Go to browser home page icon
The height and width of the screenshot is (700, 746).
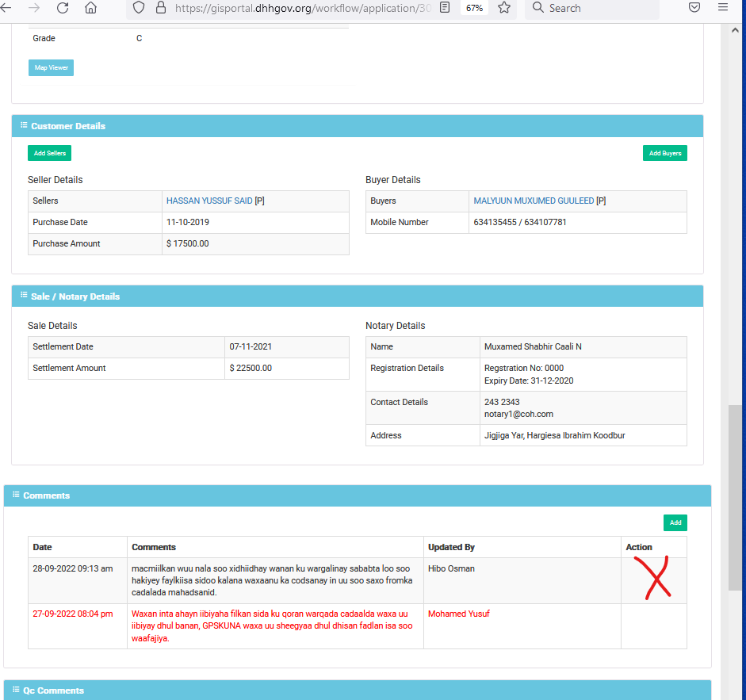click(90, 8)
